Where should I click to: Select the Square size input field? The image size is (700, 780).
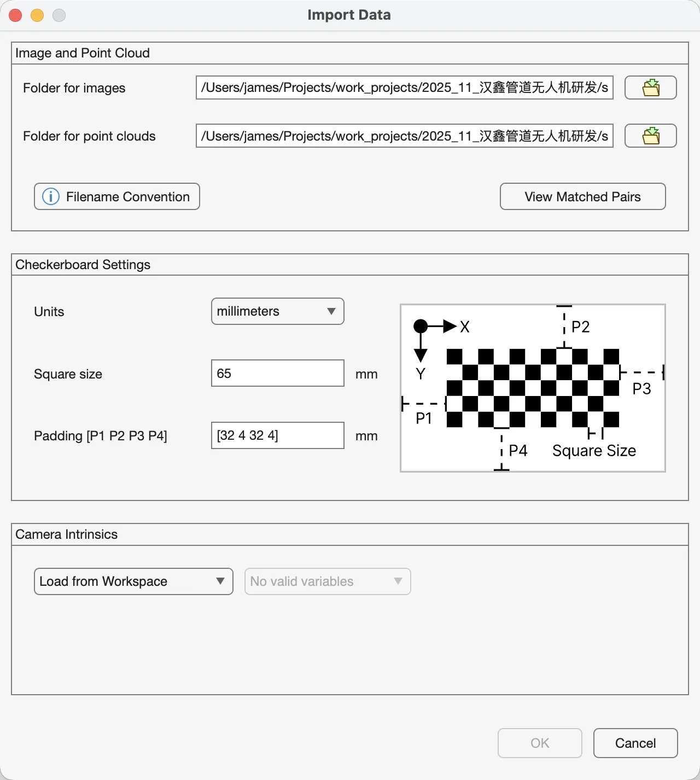(277, 373)
